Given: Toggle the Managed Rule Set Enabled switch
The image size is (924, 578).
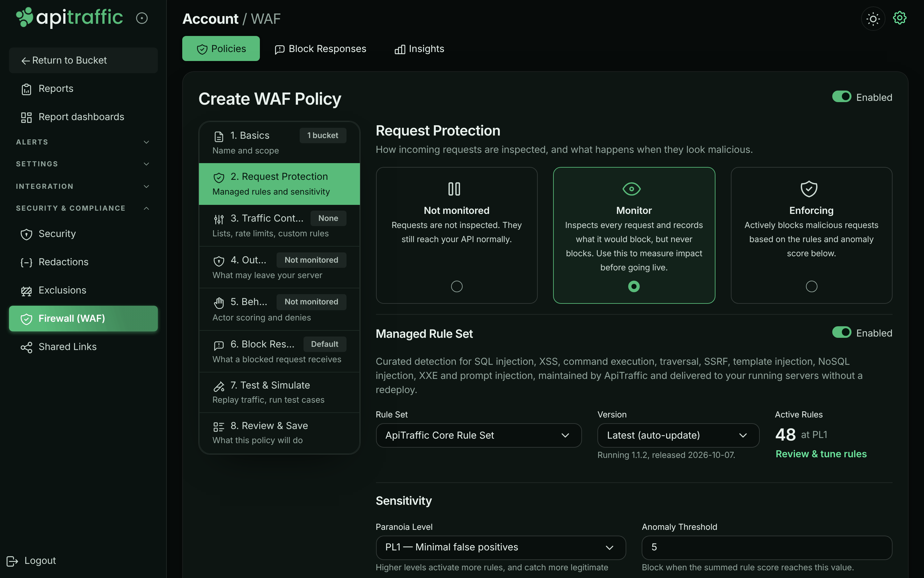Looking at the screenshot, I should 842,332.
